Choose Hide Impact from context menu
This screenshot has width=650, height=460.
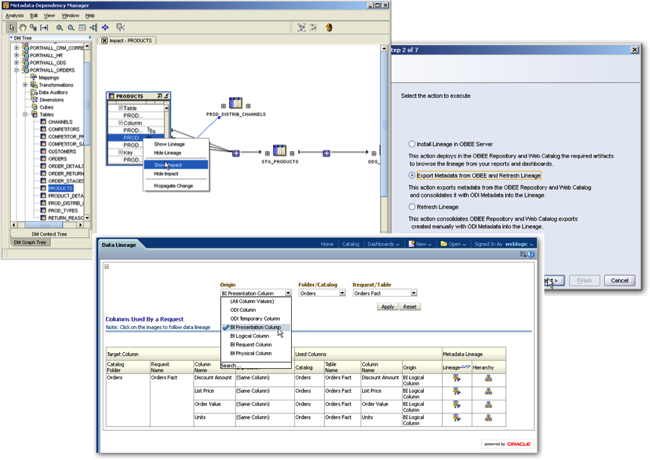click(176, 174)
